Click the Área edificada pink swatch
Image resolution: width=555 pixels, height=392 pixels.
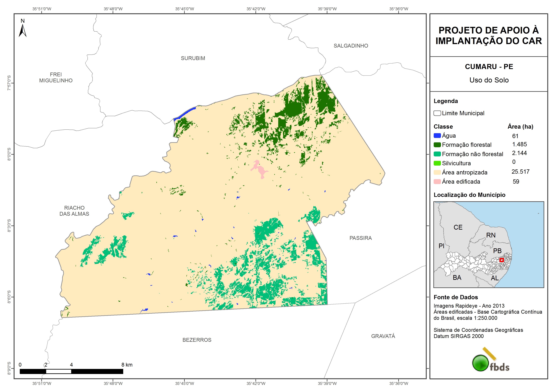tap(437, 182)
